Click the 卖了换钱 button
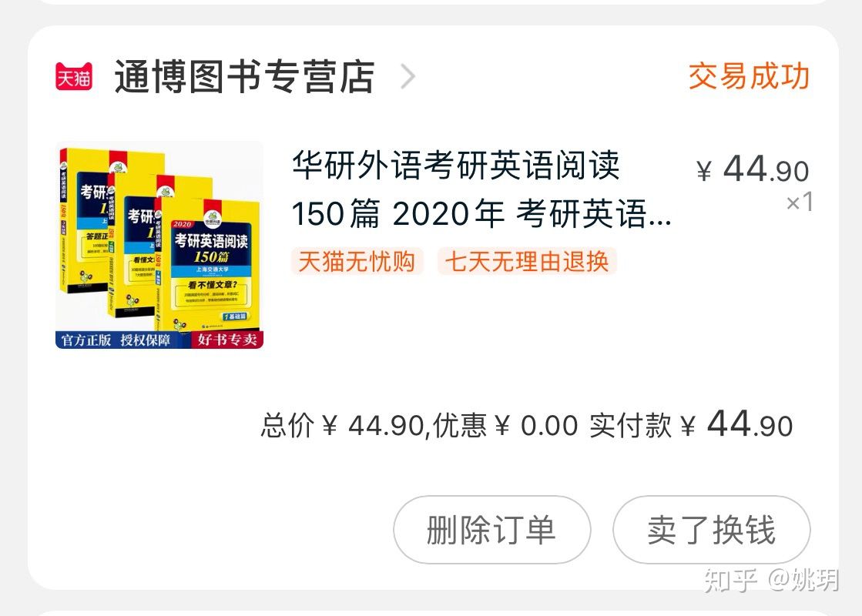This screenshot has height=616, width=862. tap(711, 530)
